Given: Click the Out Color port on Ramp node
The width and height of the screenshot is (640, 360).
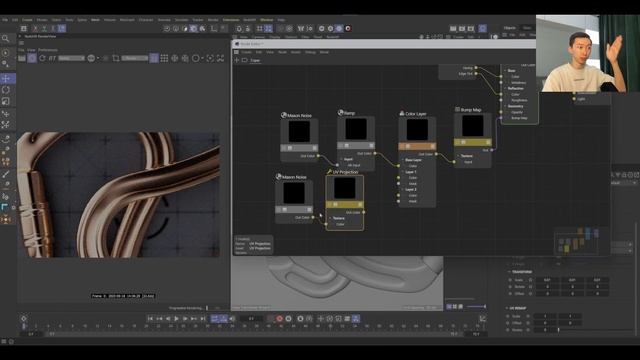Looking at the screenshot, I should pos(375,153).
